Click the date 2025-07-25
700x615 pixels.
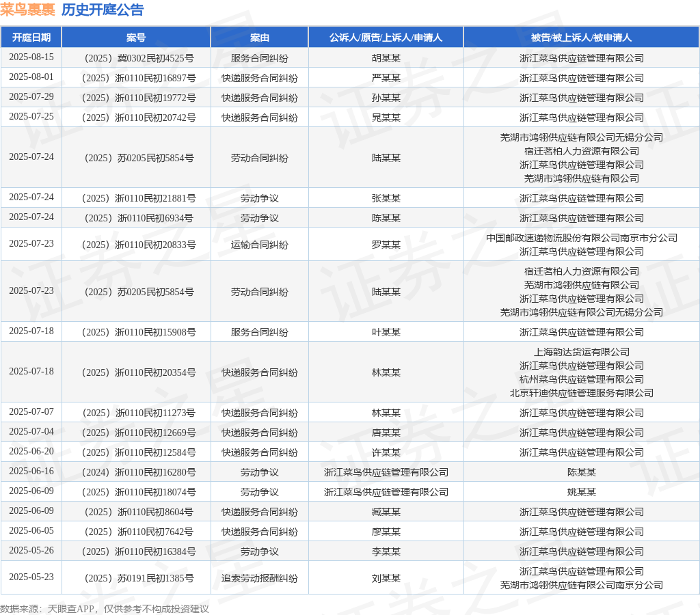point(31,116)
